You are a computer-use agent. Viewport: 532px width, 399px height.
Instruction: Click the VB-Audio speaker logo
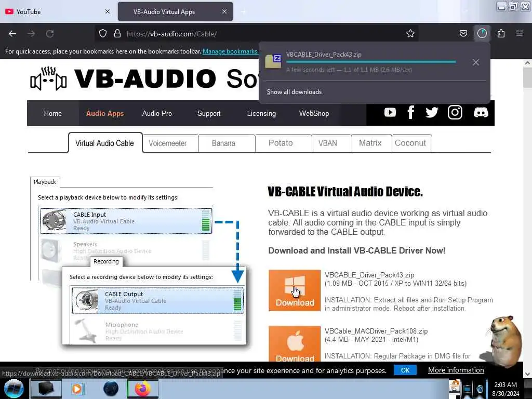[48, 79]
